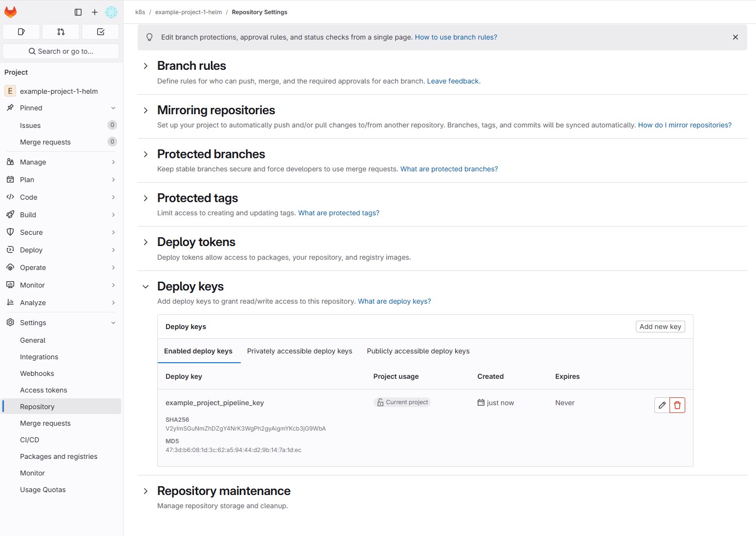The image size is (756, 536).
Task: Expand the Protected branches section
Action: point(146,154)
